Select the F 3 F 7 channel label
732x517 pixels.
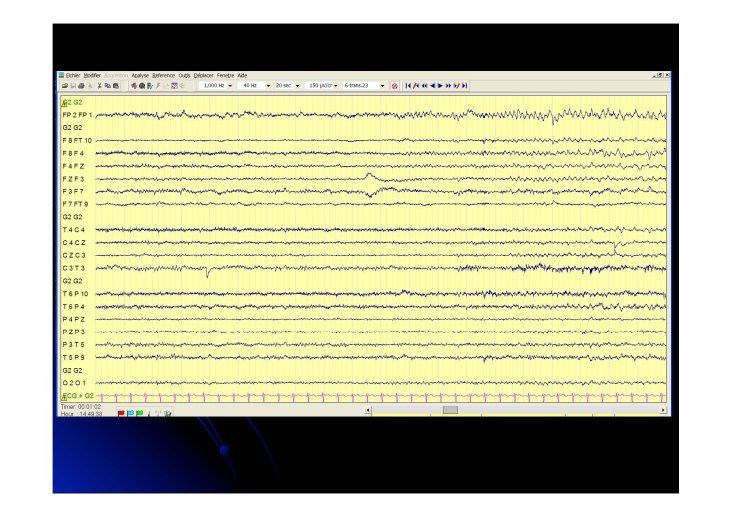[x=73, y=191]
